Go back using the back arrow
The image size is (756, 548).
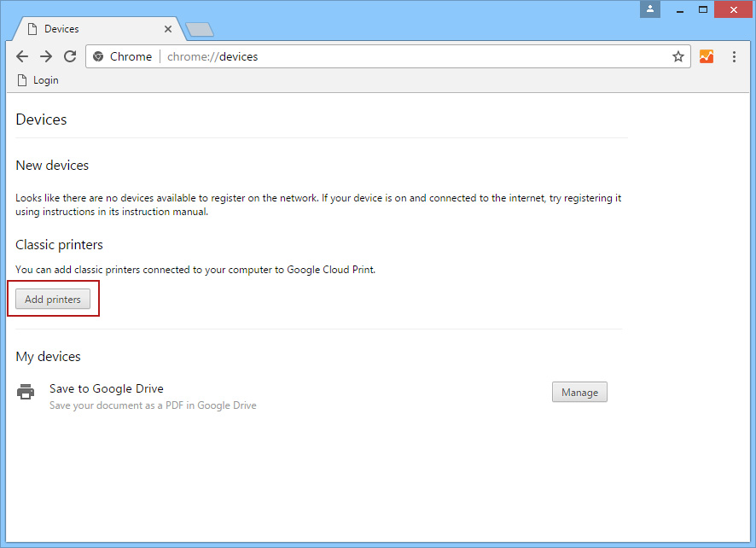point(22,56)
